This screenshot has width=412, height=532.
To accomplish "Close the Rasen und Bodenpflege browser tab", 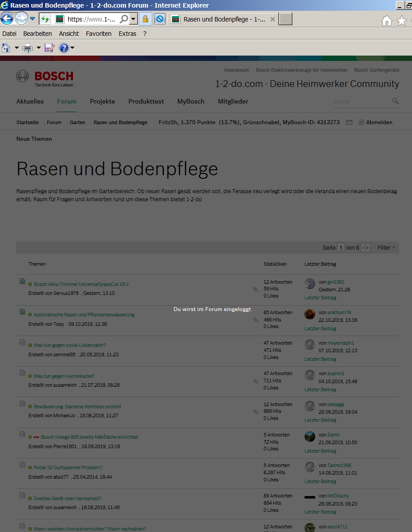I will pos(272,19).
